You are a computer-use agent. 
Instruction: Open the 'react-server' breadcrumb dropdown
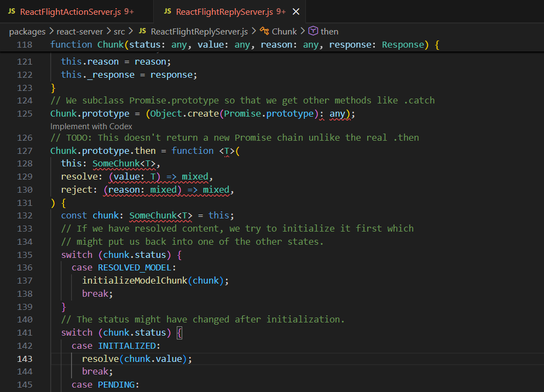click(x=80, y=32)
